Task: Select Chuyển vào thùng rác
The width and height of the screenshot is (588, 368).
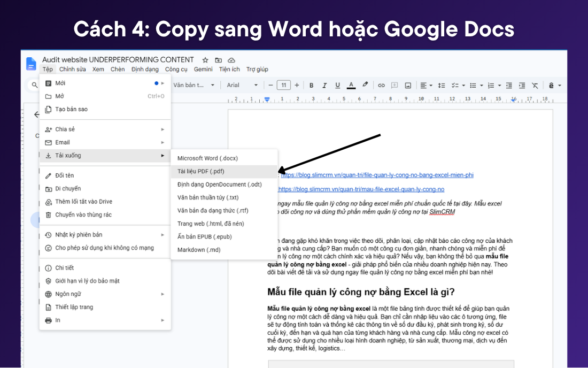Action: (x=105, y=214)
